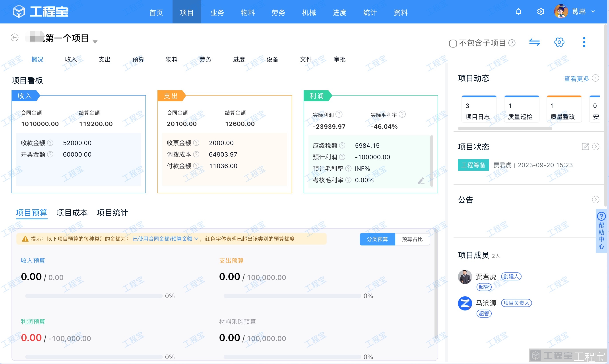Open the 劳务 menu in top navigation
Image resolution: width=609 pixels, height=364 pixels.
pyautogui.click(x=278, y=12)
